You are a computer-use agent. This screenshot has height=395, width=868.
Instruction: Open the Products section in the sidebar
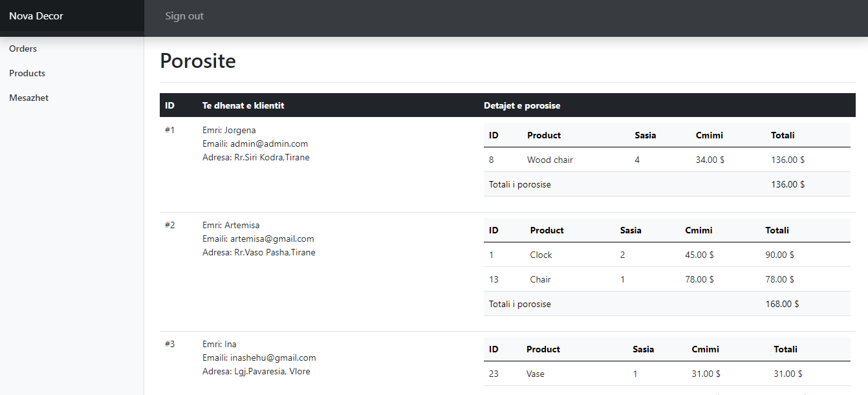point(27,73)
